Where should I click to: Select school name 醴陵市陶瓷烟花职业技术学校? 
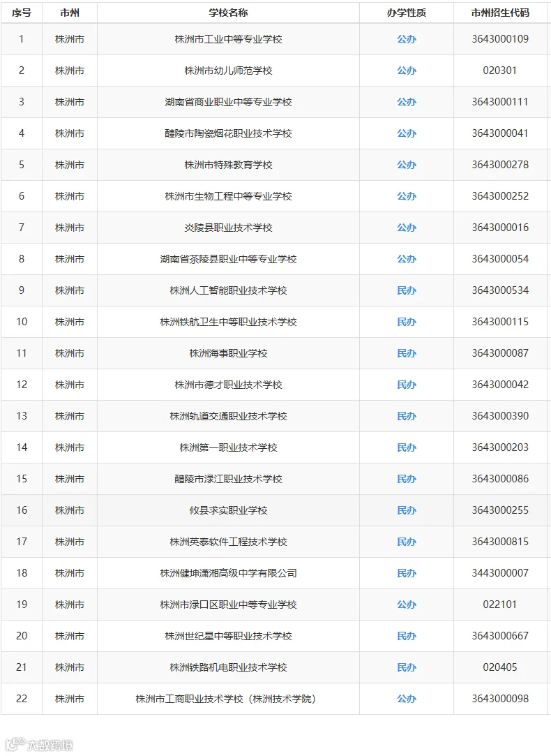click(x=228, y=133)
